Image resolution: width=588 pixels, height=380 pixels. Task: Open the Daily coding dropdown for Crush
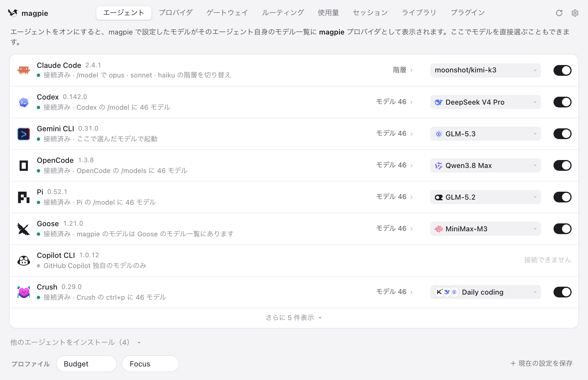coord(485,292)
